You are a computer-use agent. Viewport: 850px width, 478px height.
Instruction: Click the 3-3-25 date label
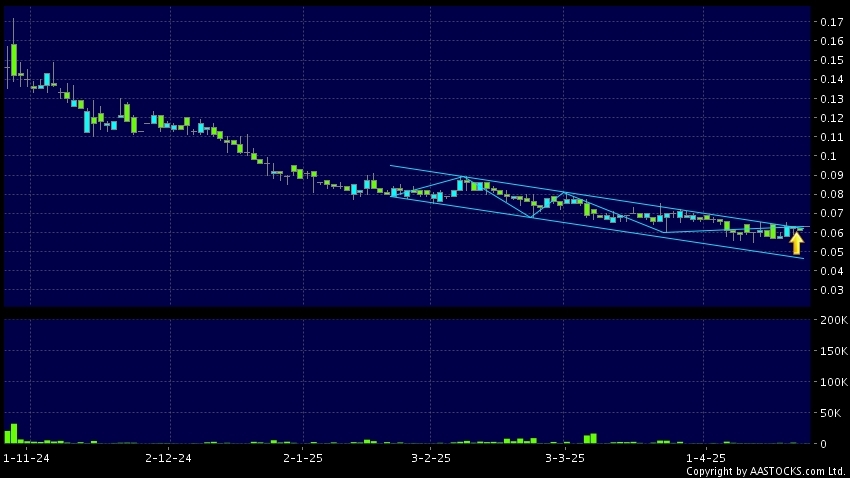click(565, 458)
